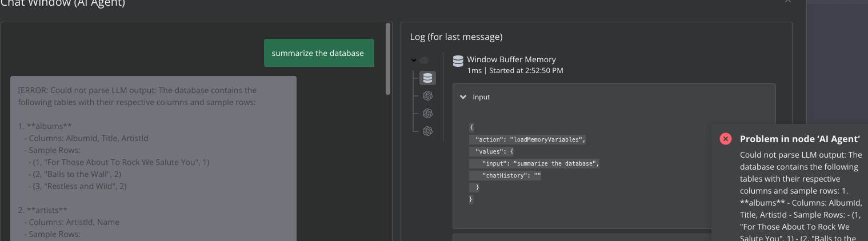Click the red error icon in notification
This screenshot has height=241, width=868.
tap(725, 139)
